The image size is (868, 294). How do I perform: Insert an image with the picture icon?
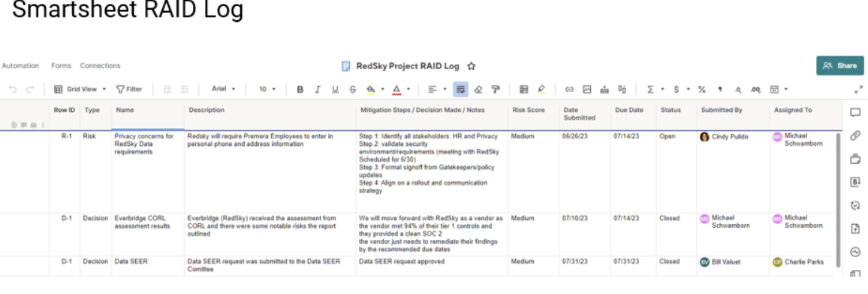[586, 89]
